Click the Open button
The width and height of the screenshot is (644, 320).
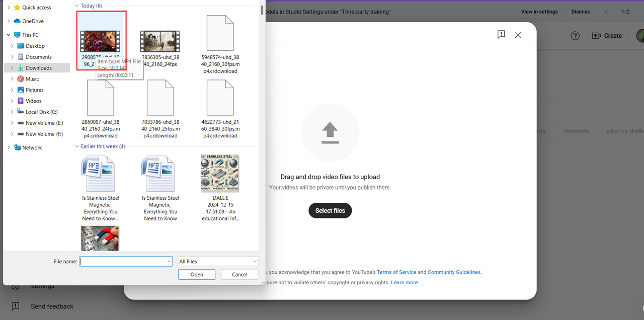coord(197,274)
